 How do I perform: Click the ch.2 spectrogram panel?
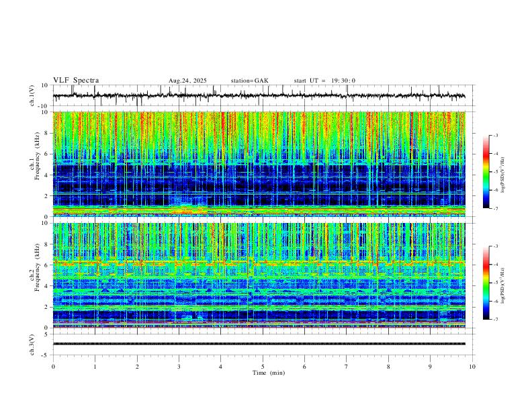click(x=259, y=275)
